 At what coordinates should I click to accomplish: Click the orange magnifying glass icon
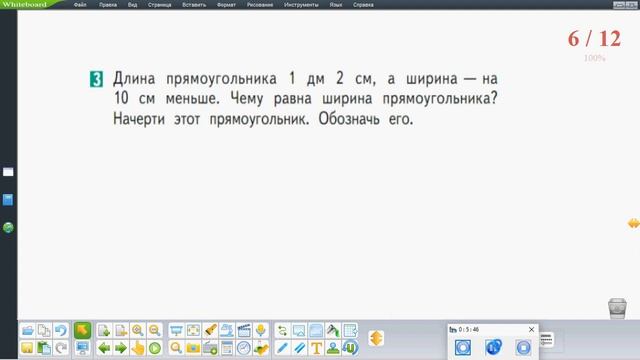pos(176,348)
